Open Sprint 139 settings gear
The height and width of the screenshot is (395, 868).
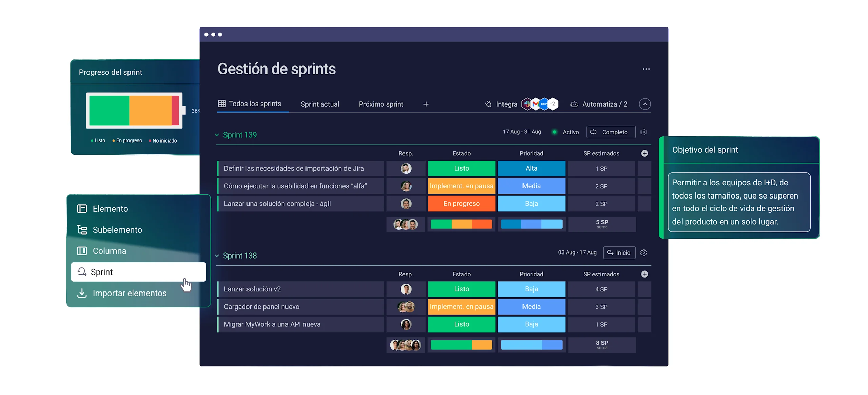[643, 132]
